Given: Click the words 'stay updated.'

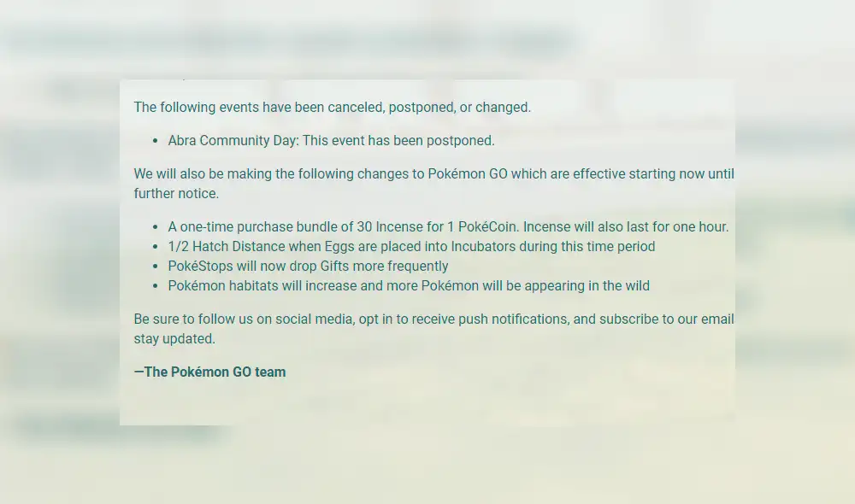Looking at the screenshot, I should click(x=174, y=339).
